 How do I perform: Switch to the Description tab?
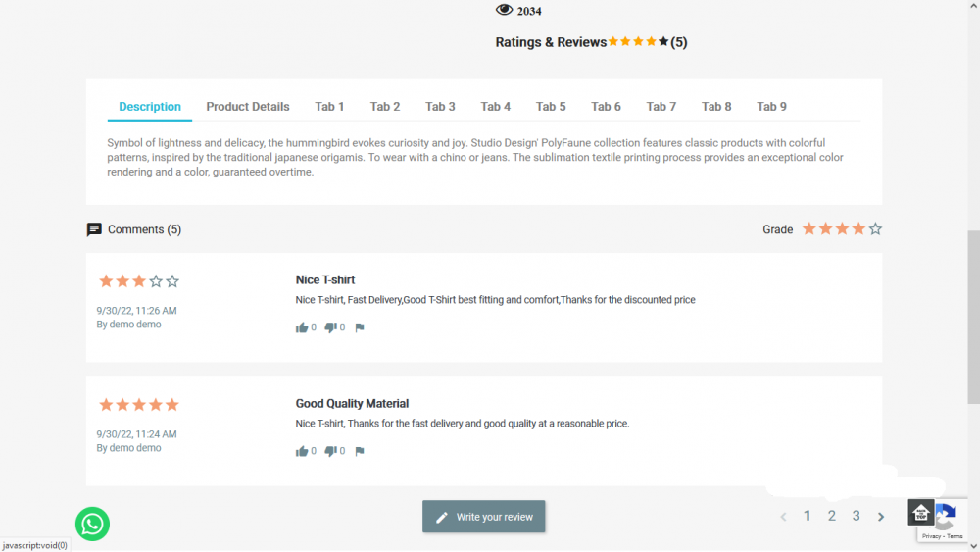click(150, 106)
